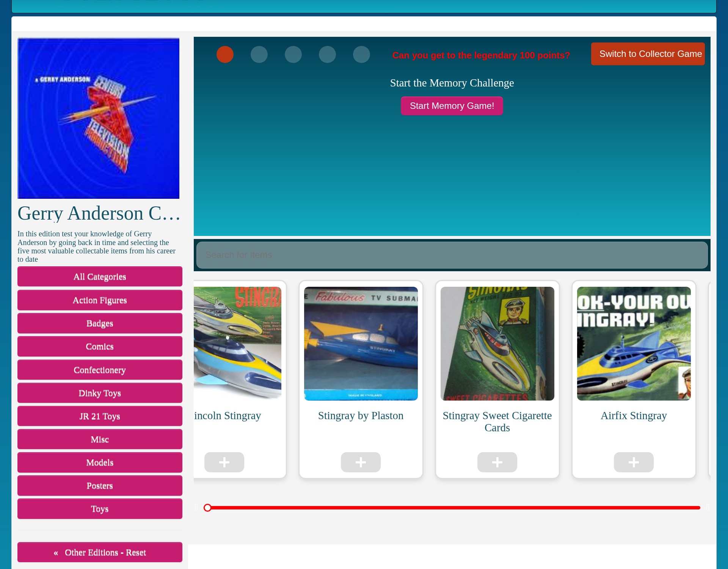Click the Search for Items field
728x569 pixels.
452,255
